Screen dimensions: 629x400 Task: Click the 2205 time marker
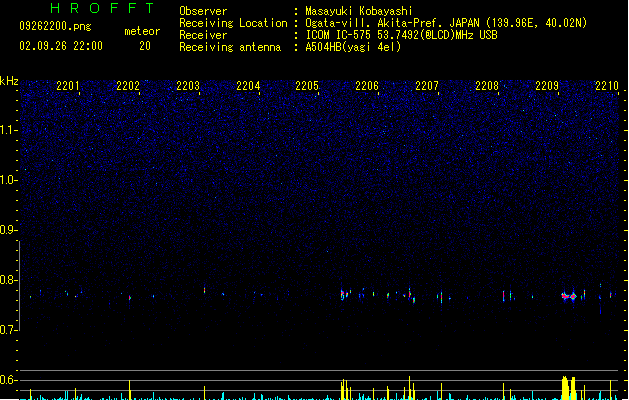pos(307,86)
